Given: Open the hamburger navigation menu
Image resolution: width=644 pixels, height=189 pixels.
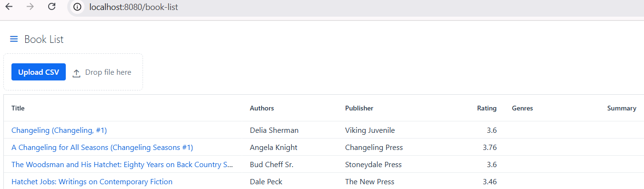Looking at the screenshot, I should [x=14, y=39].
